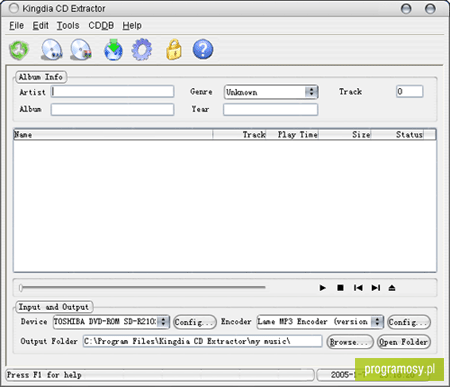Open settings with the blue gear icon

tap(142, 50)
